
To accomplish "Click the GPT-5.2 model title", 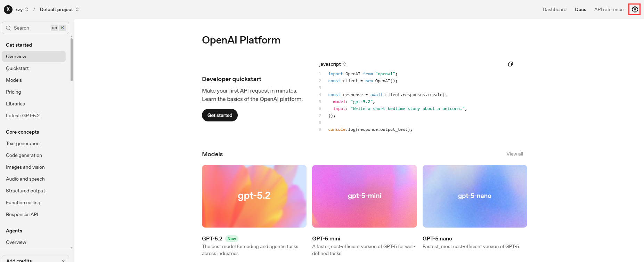I will 212,238.
